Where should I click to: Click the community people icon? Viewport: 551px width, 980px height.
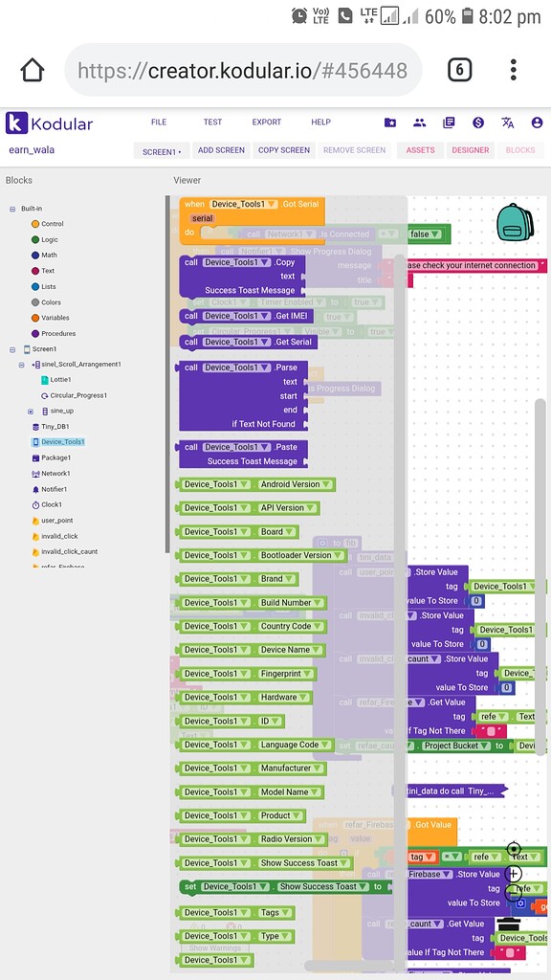[419, 122]
